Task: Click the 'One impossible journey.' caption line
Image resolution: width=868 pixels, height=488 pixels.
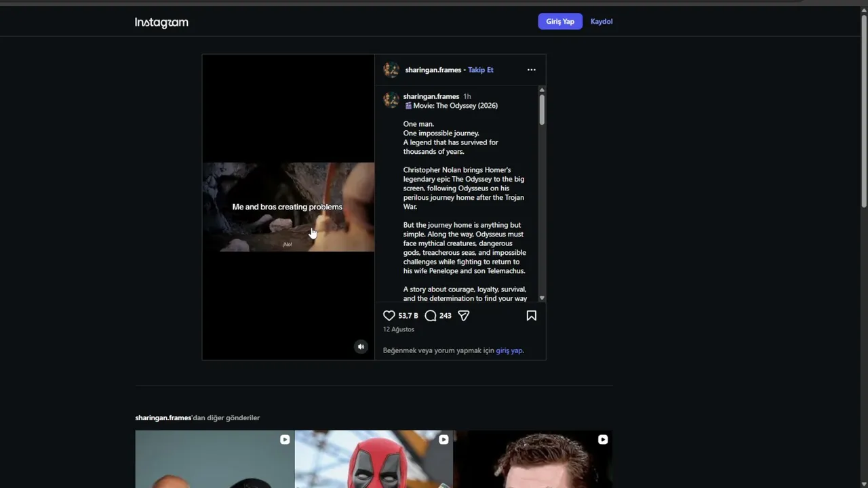Action: pyautogui.click(x=441, y=134)
